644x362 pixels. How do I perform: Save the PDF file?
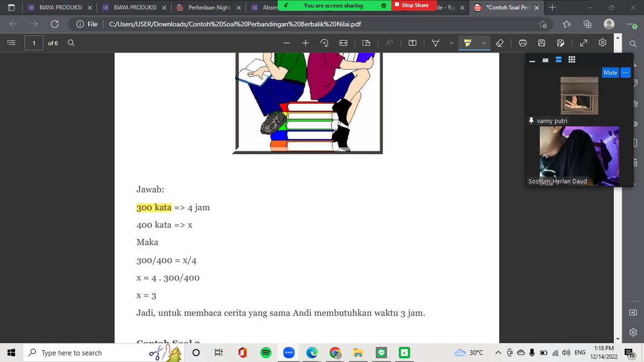point(542,43)
